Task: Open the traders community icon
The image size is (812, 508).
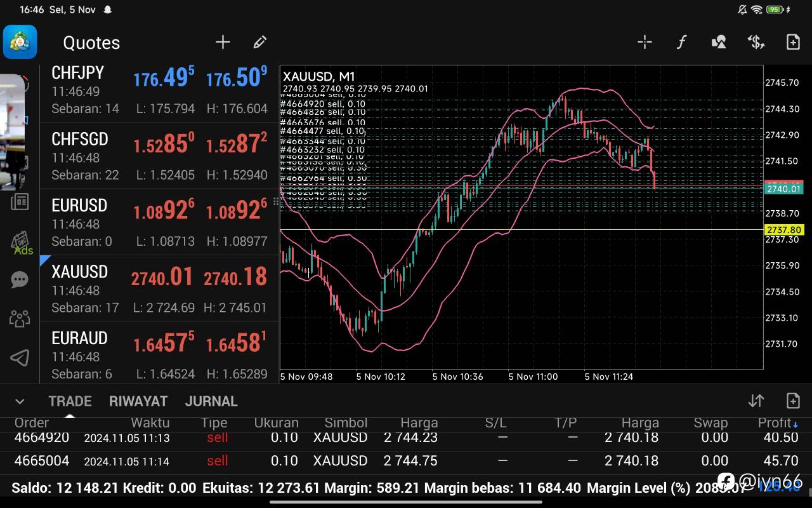Action: (20, 318)
